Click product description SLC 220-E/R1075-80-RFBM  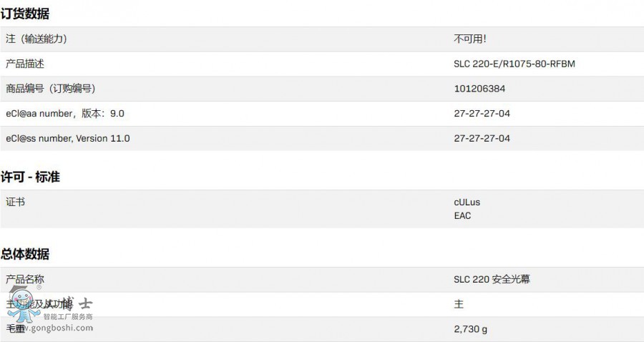coord(514,64)
